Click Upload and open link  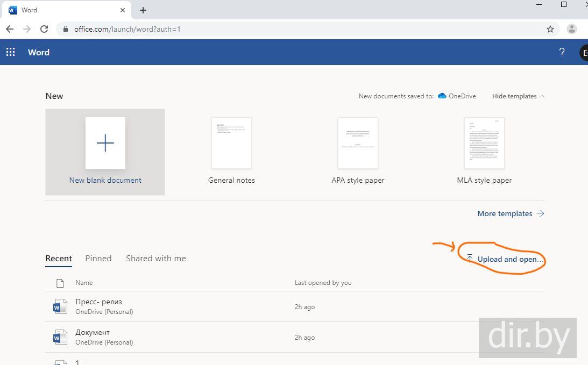coord(505,259)
